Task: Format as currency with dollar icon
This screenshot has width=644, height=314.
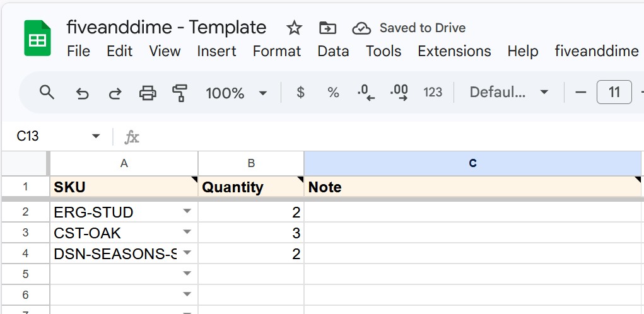Action: point(301,92)
